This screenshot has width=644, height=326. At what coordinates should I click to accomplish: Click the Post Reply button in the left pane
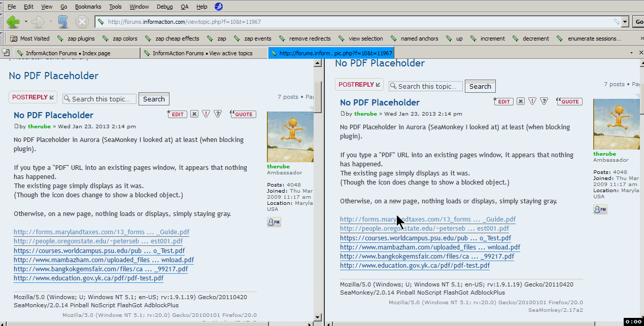(x=33, y=97)
